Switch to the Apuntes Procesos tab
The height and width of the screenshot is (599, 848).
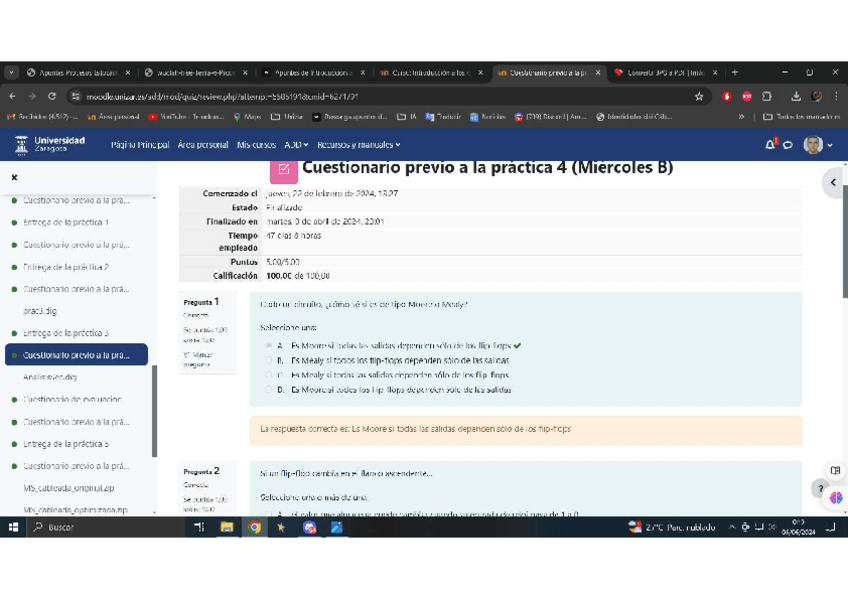77,72
